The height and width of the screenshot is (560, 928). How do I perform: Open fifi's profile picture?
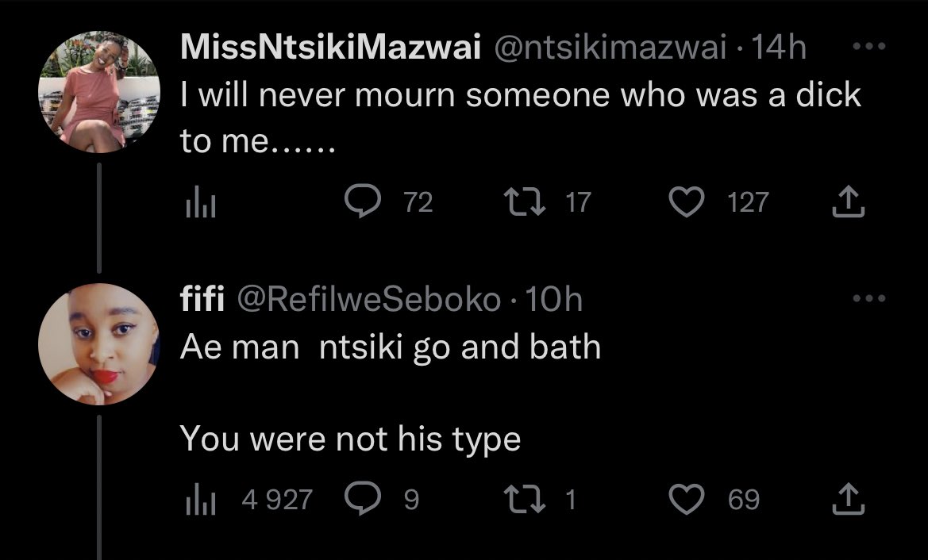click(99, 344)
